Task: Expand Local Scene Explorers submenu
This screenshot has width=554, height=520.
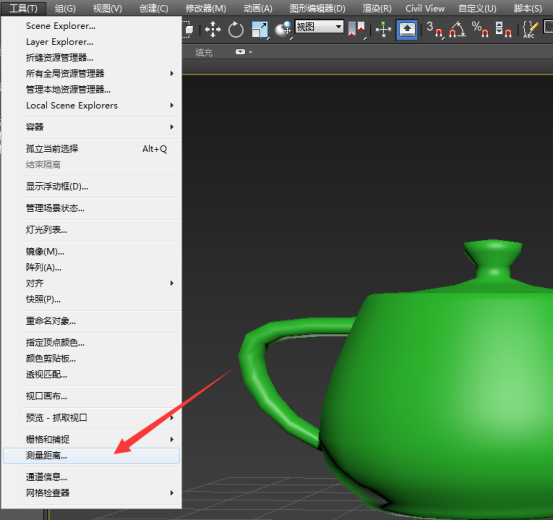Action: [92, 105]
